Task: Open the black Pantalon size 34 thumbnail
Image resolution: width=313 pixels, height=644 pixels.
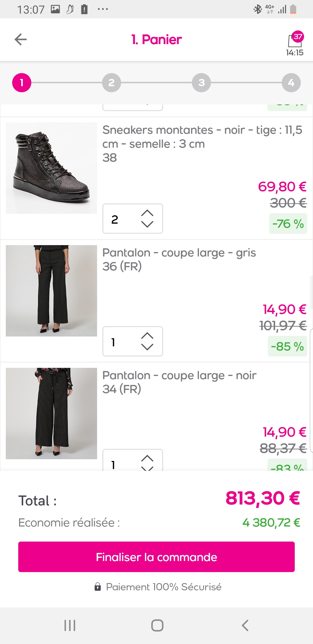Action: (x=52, y=413)
